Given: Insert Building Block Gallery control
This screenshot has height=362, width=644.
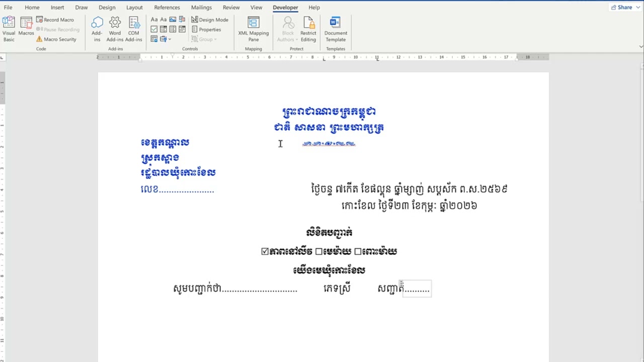Looking at the screenshot, I should (x=182, y=20).
